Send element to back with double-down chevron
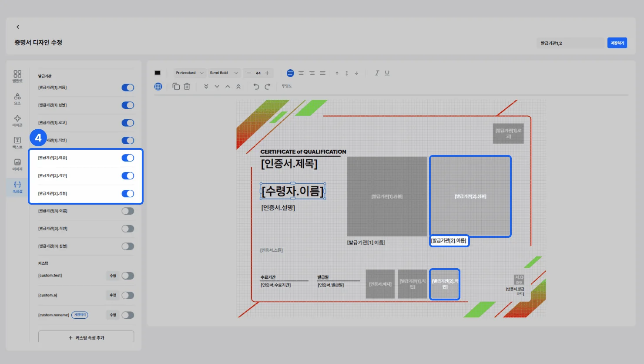The image size is (644, 364). click(206, 87)
